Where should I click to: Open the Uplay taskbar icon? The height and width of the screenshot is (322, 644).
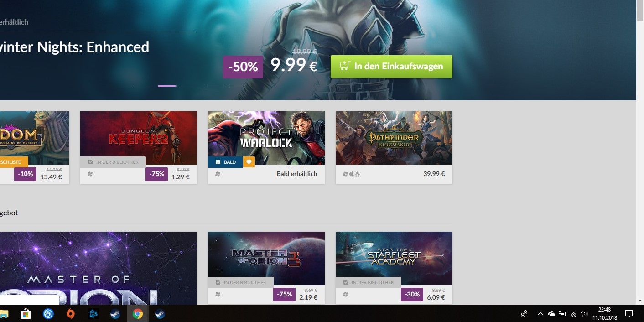pos(48,314)
